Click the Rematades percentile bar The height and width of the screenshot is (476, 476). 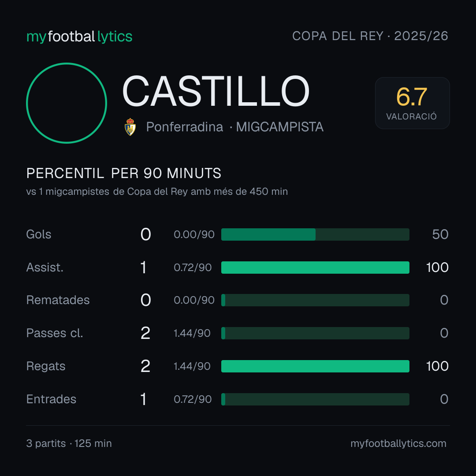(x=315, y=300)
